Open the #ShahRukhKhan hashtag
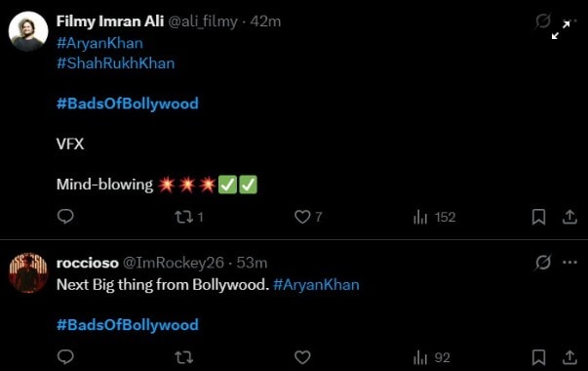This screenshot has width=588, height=371. (x=115, y=63)
